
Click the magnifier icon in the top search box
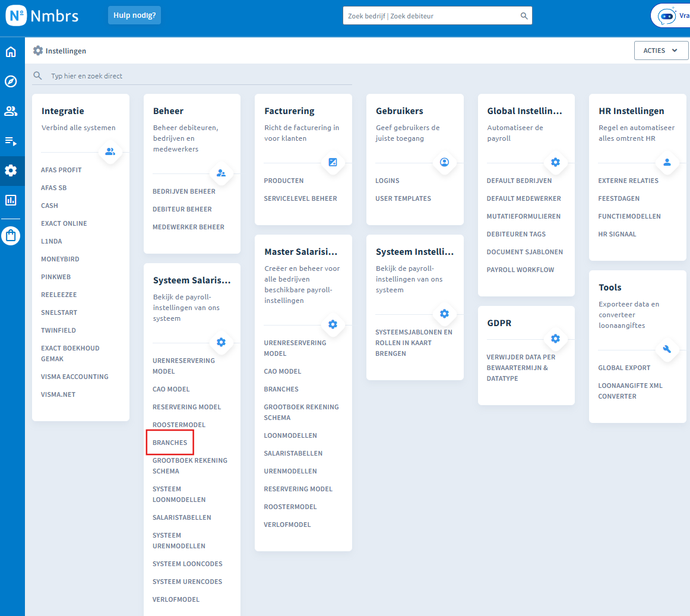point(524,16)
